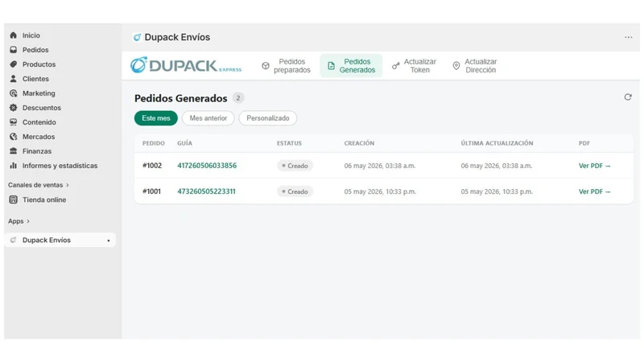Image resolution: width=644 pixels, height=362 pixels.
Task: Open Actualizar Dirección tab
Action: point(474,66)
